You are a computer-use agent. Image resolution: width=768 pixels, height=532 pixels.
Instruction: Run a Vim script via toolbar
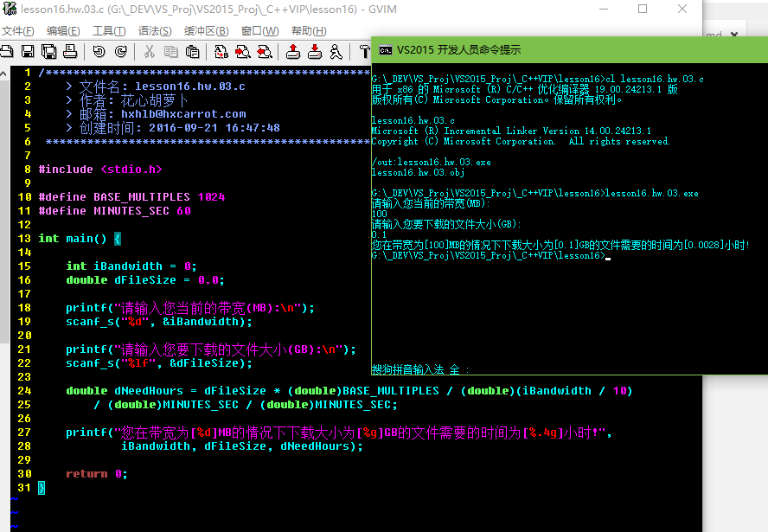pos(336,52)
